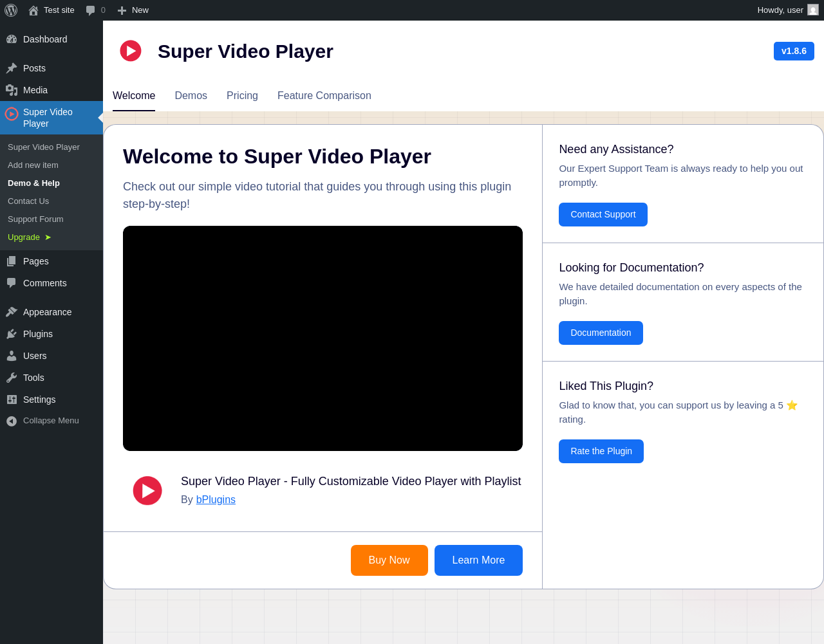This screenshot has height=644, width=824.
Task: Click the Welcome to Super Video Player heading
Action: 277,156
